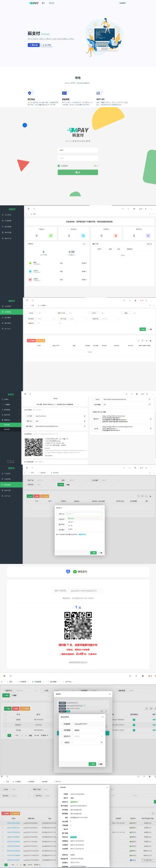Click the red icon in the third statistics card
156x868 pixels.
116,236
